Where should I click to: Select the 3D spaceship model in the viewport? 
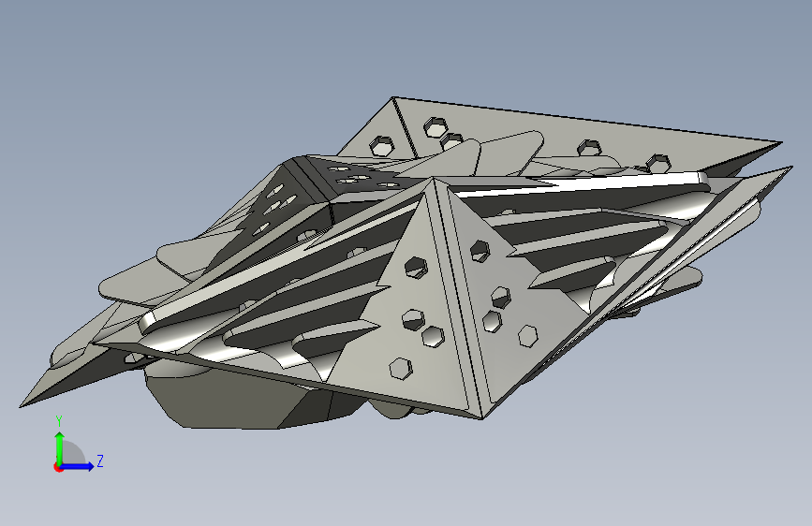coord(406,264)
